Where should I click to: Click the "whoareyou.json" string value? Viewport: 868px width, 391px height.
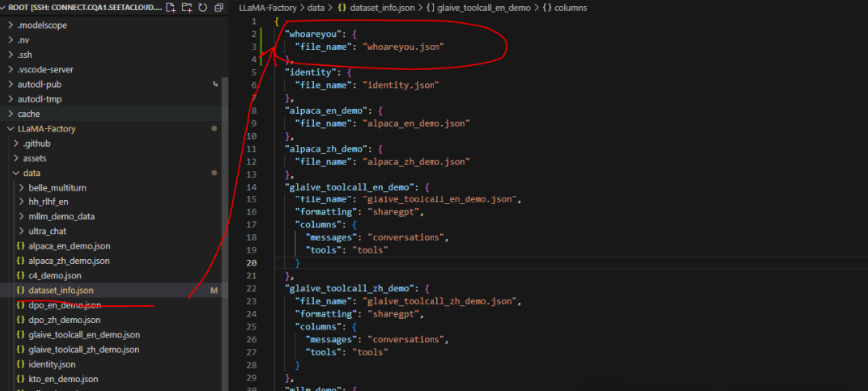point(405,47)
